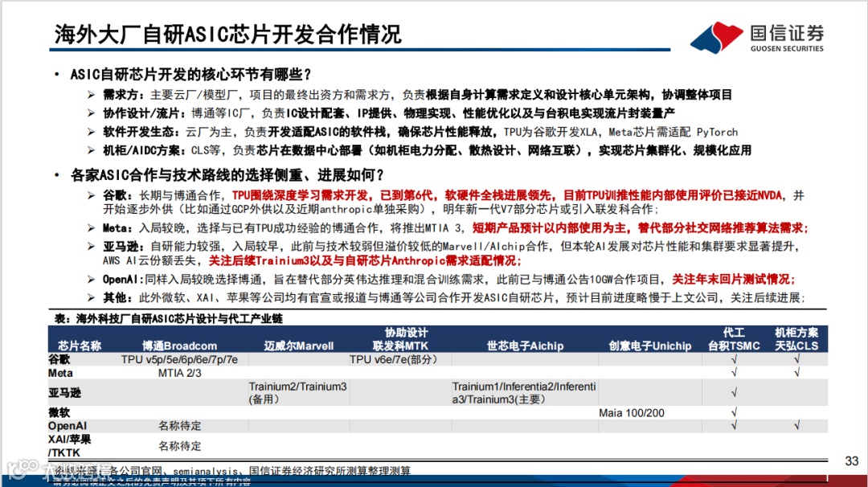
Task: Click the 芯片名称 column header
Action: tap(80, 346)
